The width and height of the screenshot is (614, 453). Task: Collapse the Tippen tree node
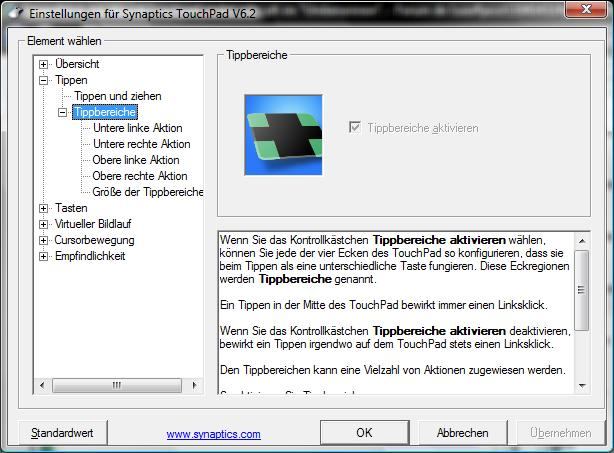coord(43,81)
